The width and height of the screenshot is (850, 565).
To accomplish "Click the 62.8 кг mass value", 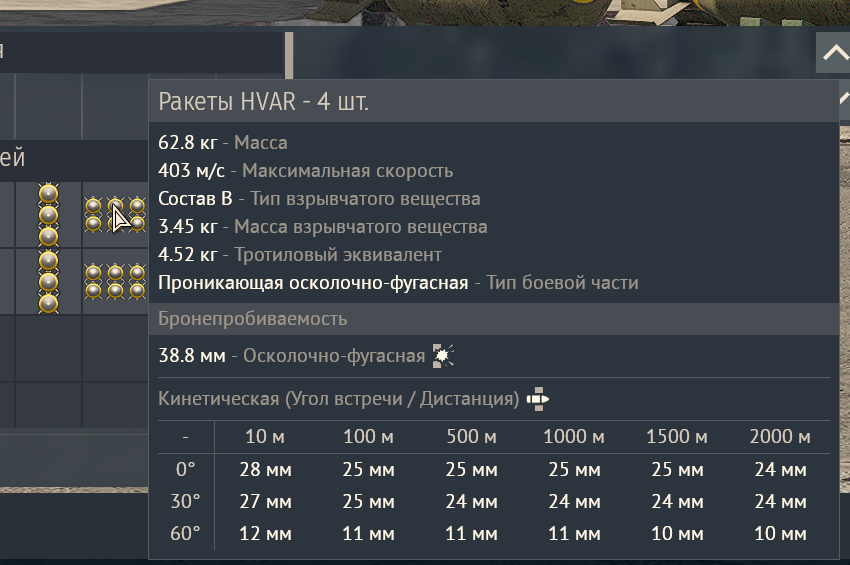I will pyautogui.click(x=188, y=143).
